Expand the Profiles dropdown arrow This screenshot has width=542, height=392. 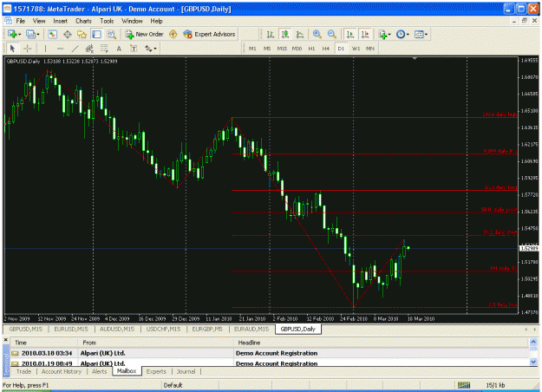point(38,35)
